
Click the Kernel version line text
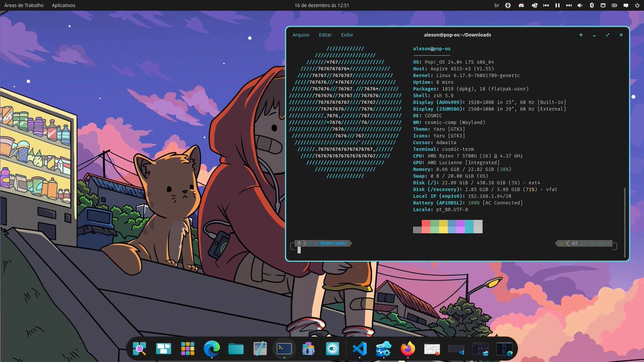(466, 76)
